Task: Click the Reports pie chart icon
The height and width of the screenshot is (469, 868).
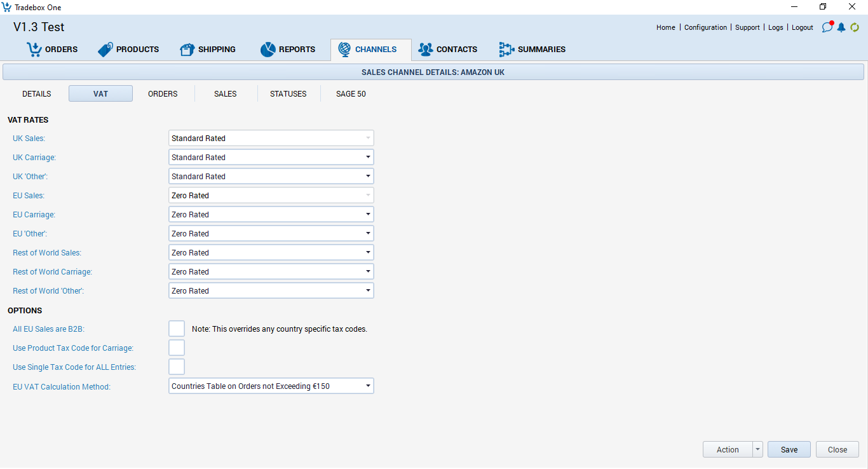Action: click(x=268, y=50)
